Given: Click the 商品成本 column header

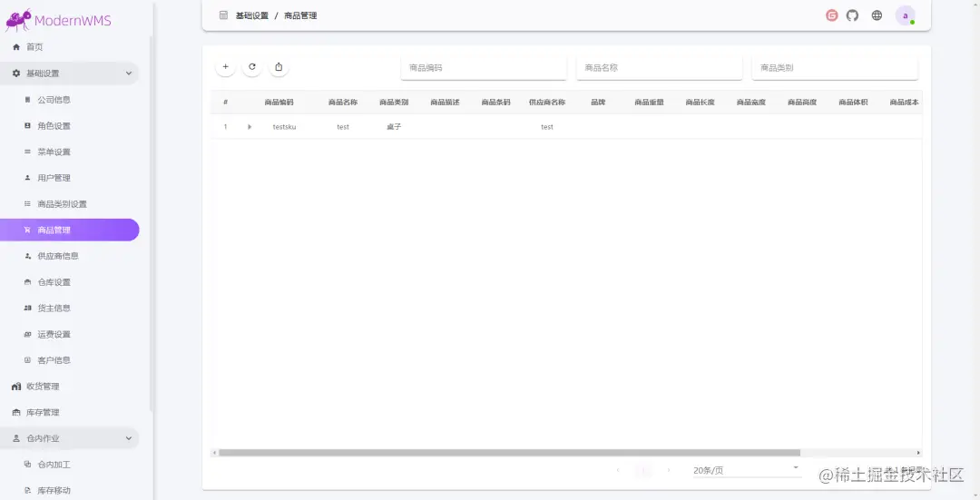Looking at the screenshot, I should click(905, 102).
